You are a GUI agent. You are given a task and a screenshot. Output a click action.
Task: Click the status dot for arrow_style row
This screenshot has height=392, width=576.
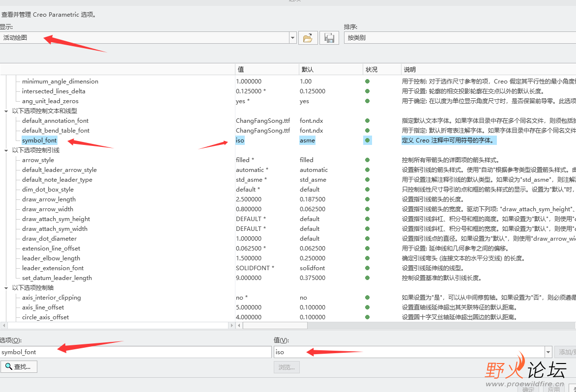pyautogui.click(x=367, y=160)
